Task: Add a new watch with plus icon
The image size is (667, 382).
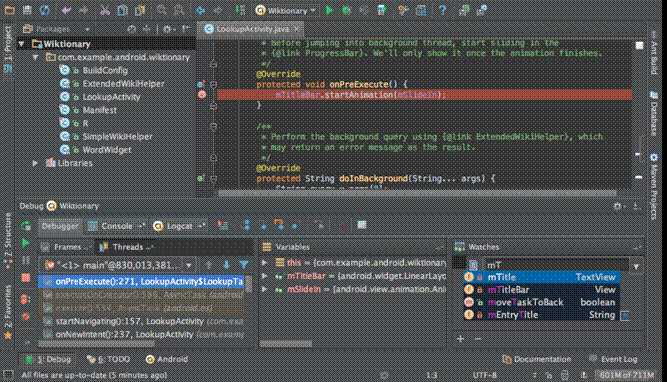Action: tap(460, 339)
